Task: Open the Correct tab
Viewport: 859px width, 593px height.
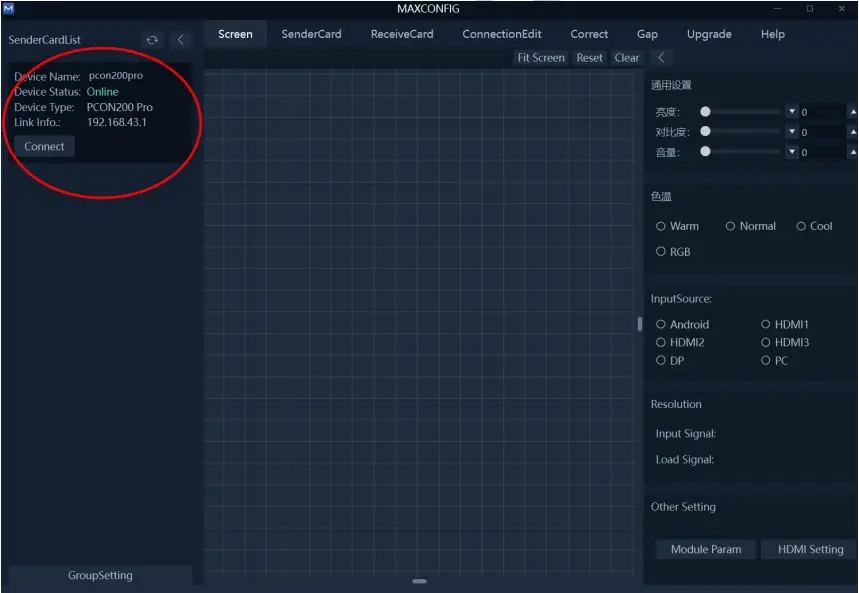Action: tap(589, 34)
